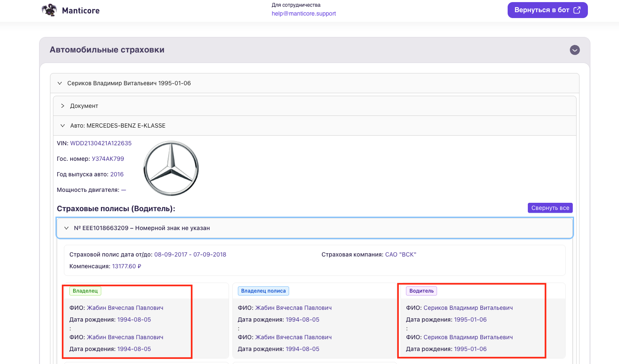This screenshot has height=364, width=619.
Task: Click the Manticore brand name text
Action: click(81, 10)
